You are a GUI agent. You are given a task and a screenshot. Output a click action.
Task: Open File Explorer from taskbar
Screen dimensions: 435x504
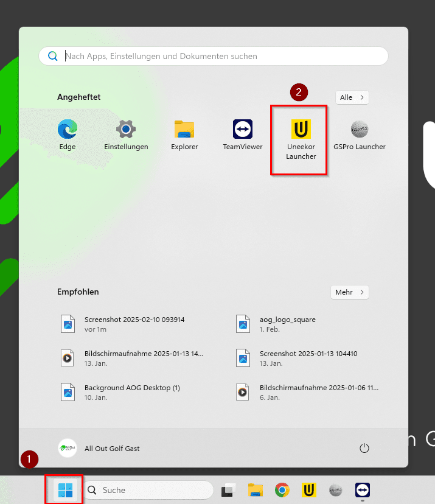[256, 490]
